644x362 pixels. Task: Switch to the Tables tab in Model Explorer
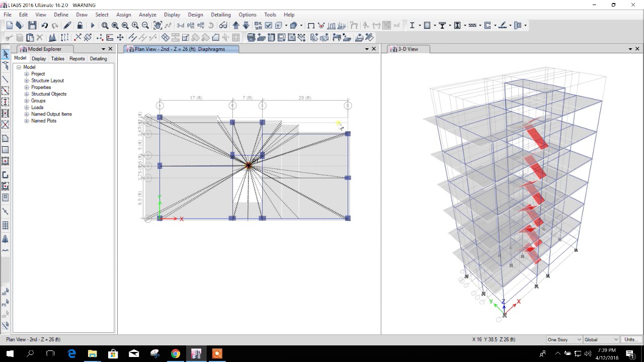[x=57, y=58]
